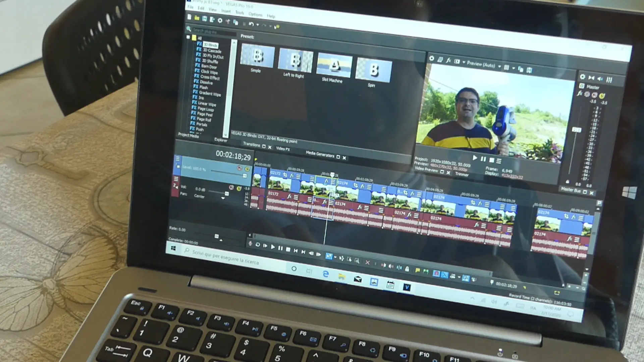Image resolution: width=644 pixels, height=362 pixels.
Task: Click the timeline Record button
Action: [x=250, y=244]
